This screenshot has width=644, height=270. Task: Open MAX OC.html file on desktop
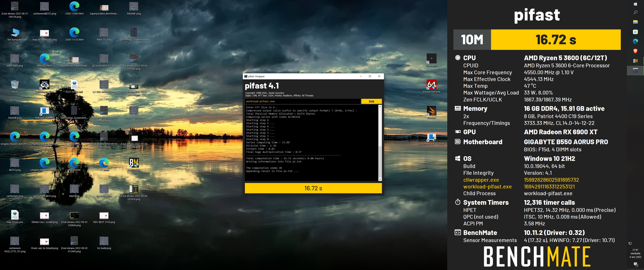(x=45, y=60)
